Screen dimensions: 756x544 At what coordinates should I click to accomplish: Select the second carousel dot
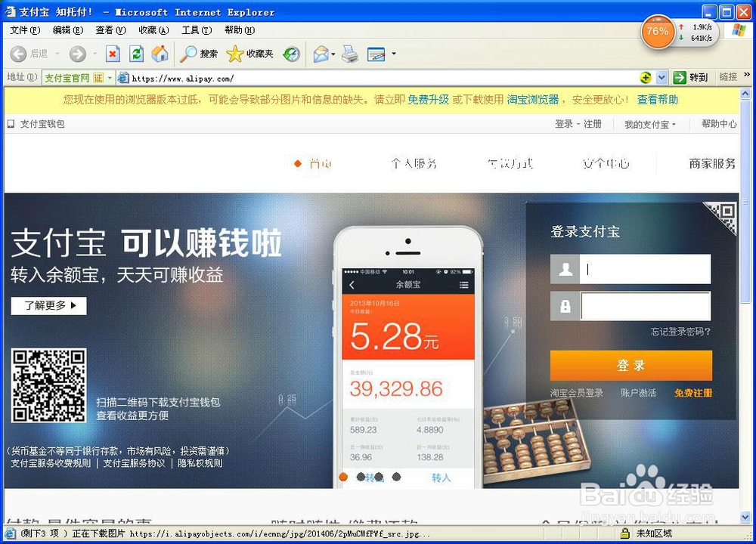(x=361, y=477)
